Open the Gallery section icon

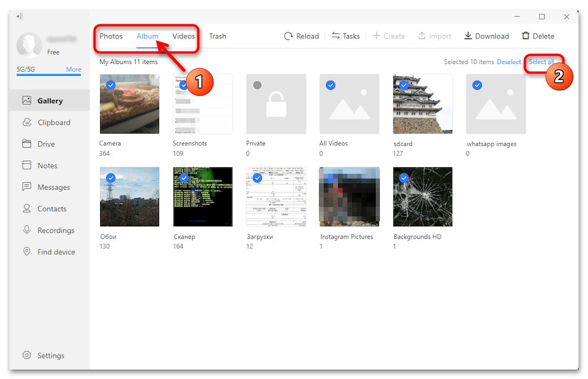coord(27,100)
